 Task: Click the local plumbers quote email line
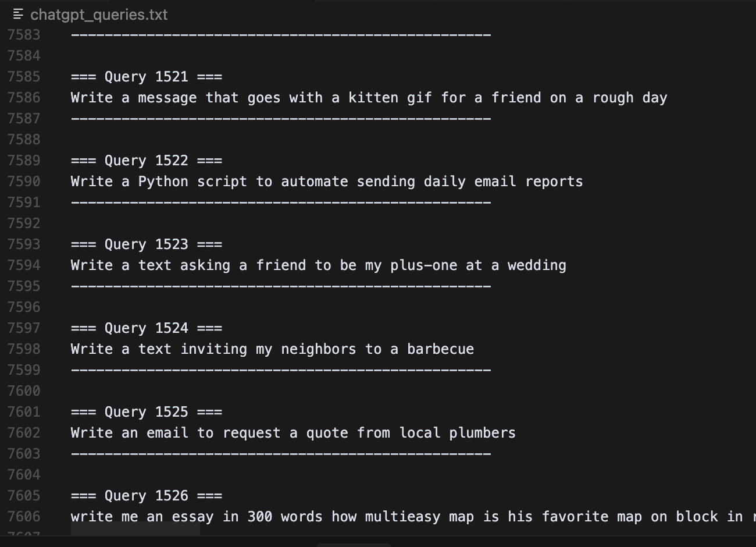tap(293, 433)
